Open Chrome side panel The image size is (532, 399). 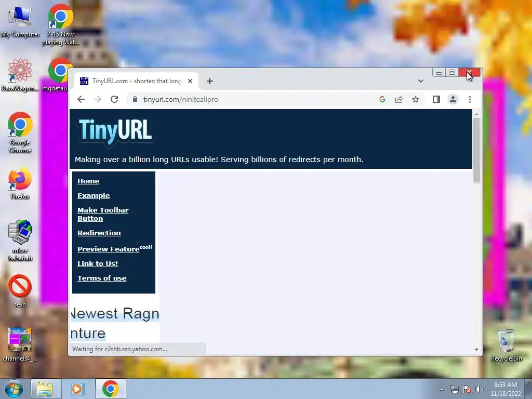click(x=436, y=99)
